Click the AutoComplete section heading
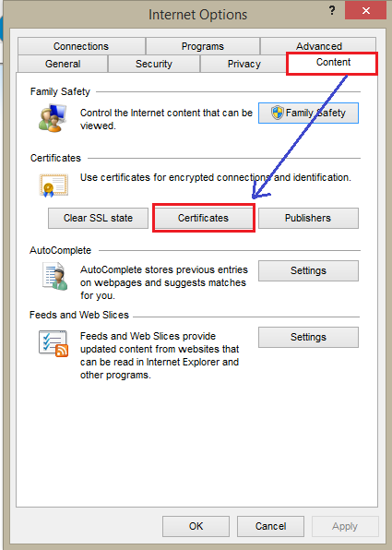The height and width of the screenshot is (550, 392). click(60, 250)
